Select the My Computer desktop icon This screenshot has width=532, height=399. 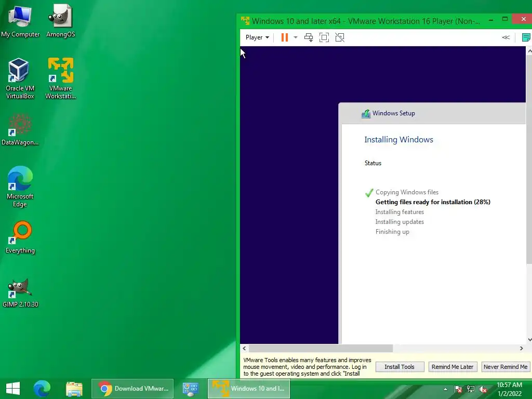(20, 21)
